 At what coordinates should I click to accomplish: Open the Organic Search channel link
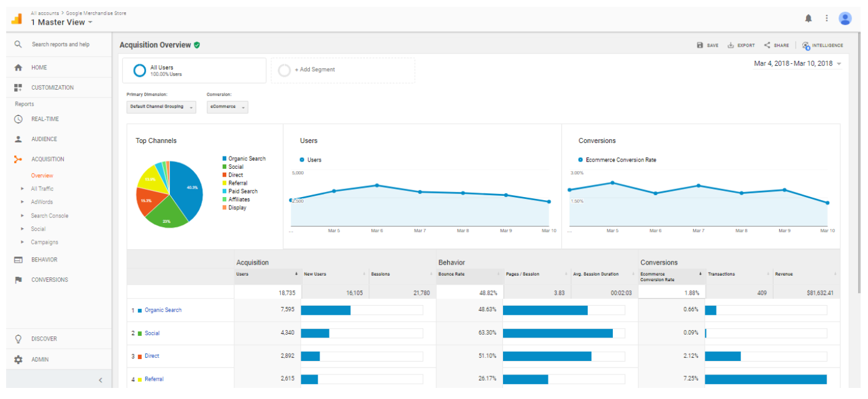(163, 311)
